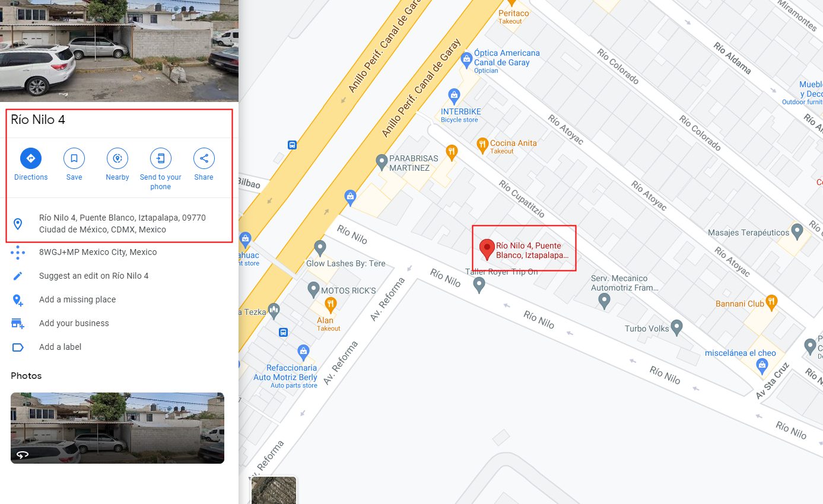Open the Óptica Americana shop marker
The width and height of the screenshot is (823, 504).
[466, 59]
